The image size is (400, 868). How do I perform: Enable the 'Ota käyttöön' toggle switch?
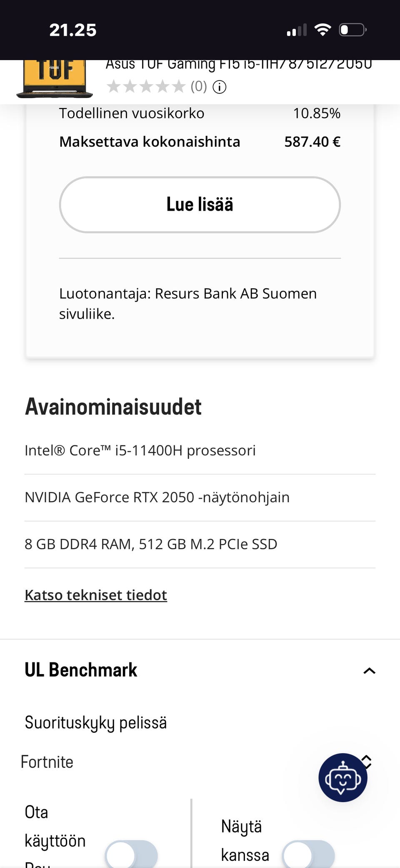131,855
